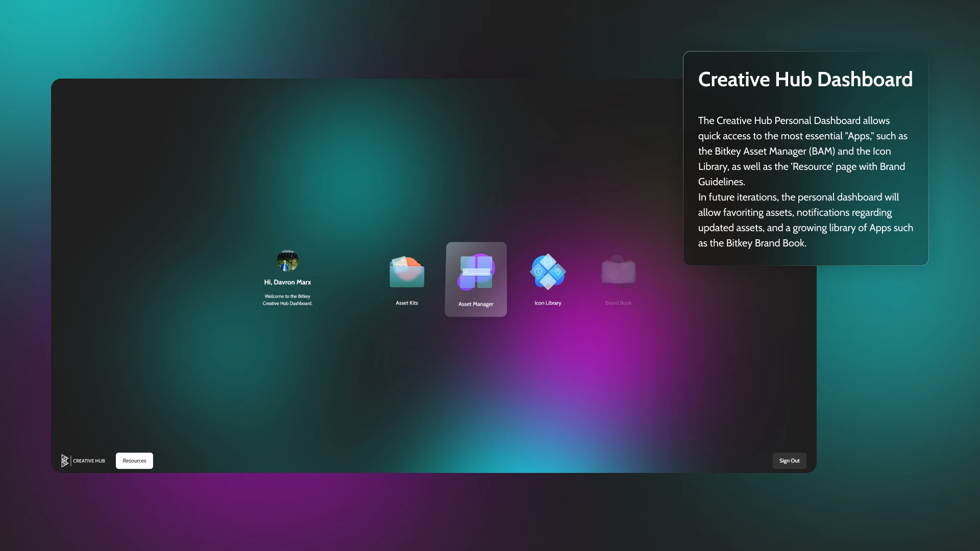Click the dimmed Brand Book icon
The width and height of the screenshot is (980, 551).
point(618,270)
